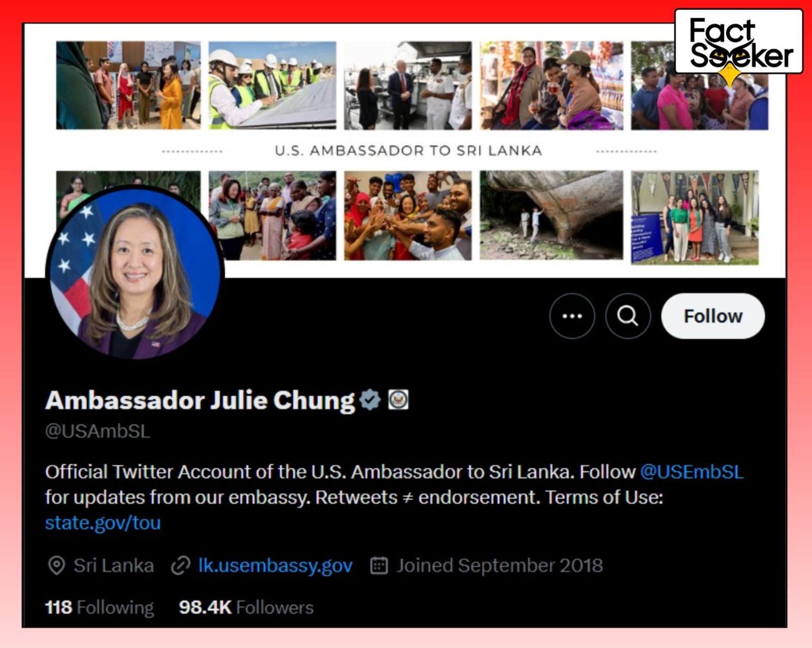Open the three-dot more options menu
812x648 pixels.
[572, 316]
